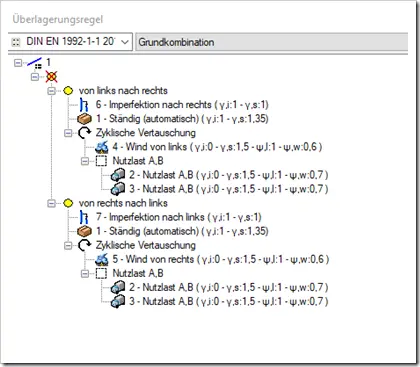The image size is (420, 367).
Task: Click cyclic arrow icon under 'von rechts nach links'
Action: [84, 245]
